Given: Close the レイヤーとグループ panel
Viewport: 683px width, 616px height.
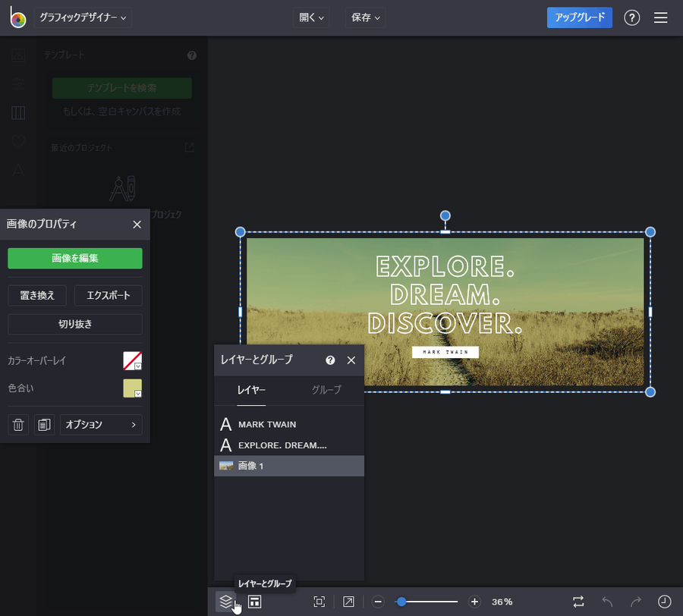Looking at the screenshot, I should [x=351, y=360].
